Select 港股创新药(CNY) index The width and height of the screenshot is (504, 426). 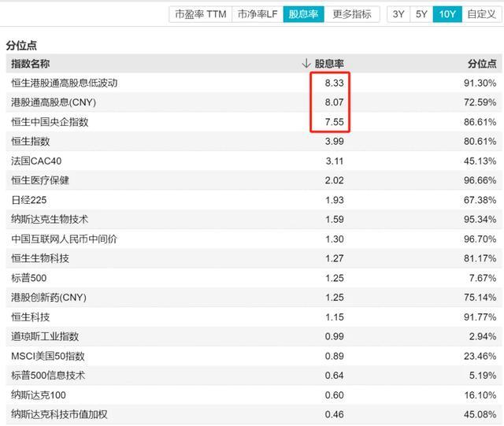(49, 297)
